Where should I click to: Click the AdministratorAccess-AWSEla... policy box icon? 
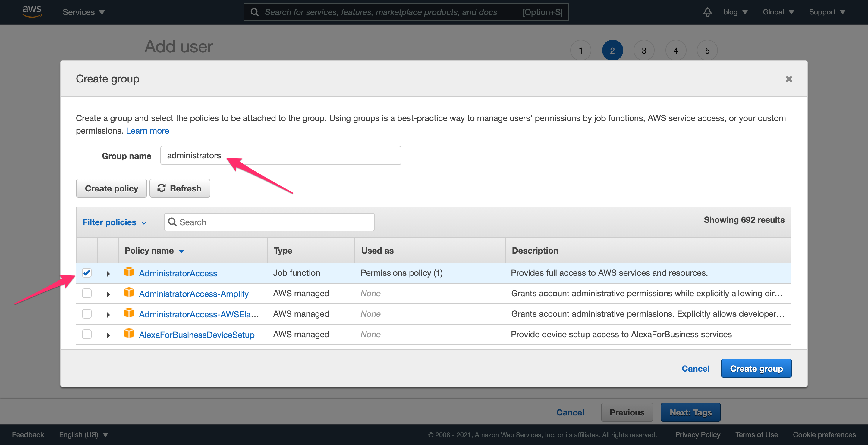click(x=129, y=313)
